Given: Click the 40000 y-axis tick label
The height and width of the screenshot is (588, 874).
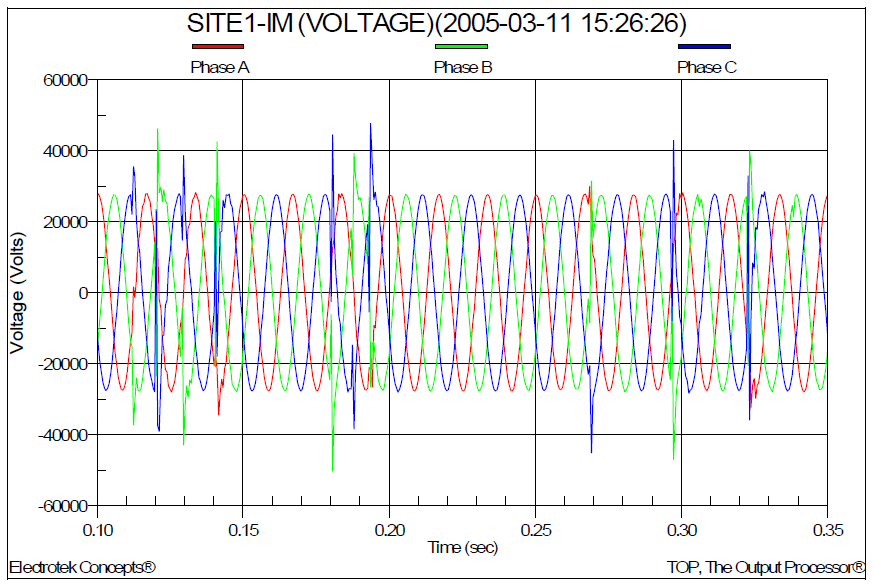Looking at the screenshot, I should pyautogui.click(x=65, y=151).
